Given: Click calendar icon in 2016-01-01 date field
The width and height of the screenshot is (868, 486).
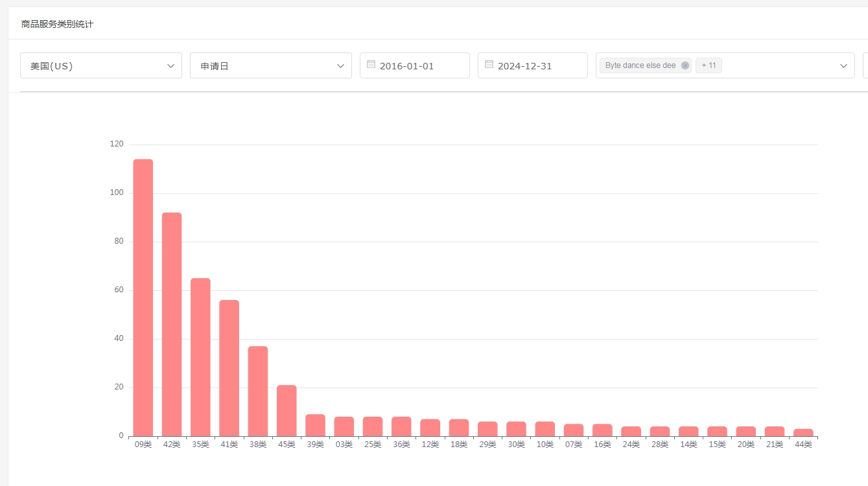Looking at the screenshot, I should (x=371, y=65).
